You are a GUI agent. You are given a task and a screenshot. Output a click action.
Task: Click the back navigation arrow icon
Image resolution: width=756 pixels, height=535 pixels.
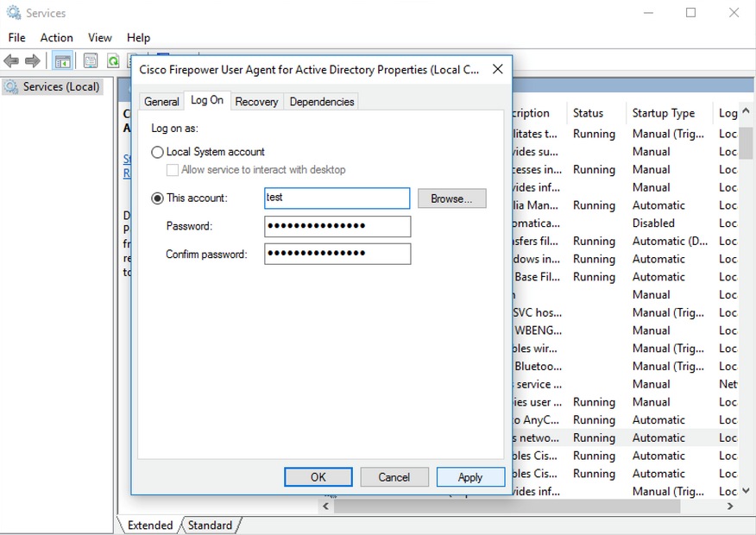point(11,60)
